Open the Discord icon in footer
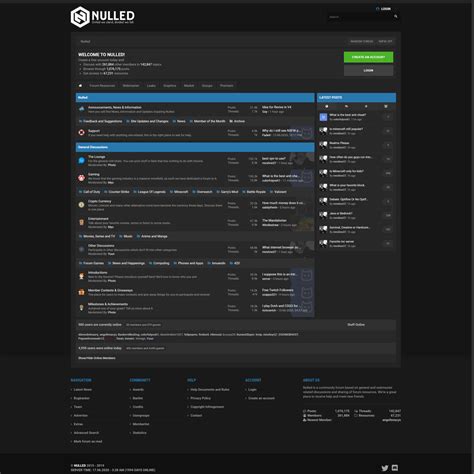Viewport: 474px width, 474px height. (395, 468)
